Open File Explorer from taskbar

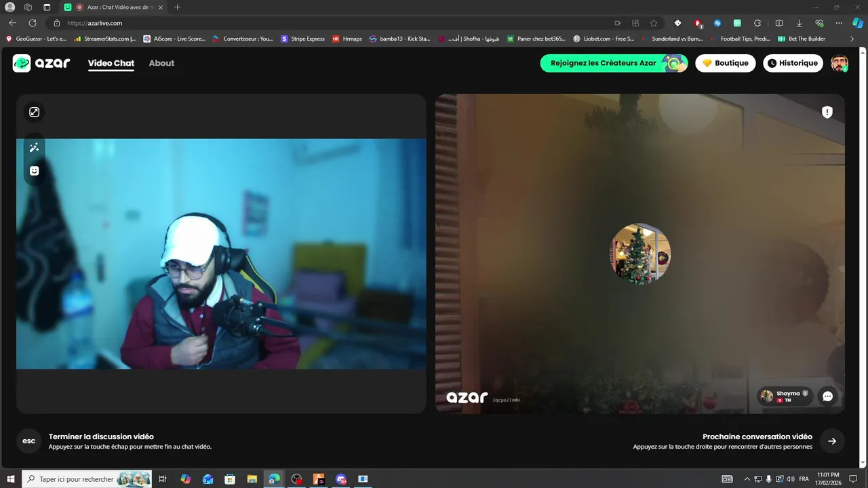[x=252, y=479]
